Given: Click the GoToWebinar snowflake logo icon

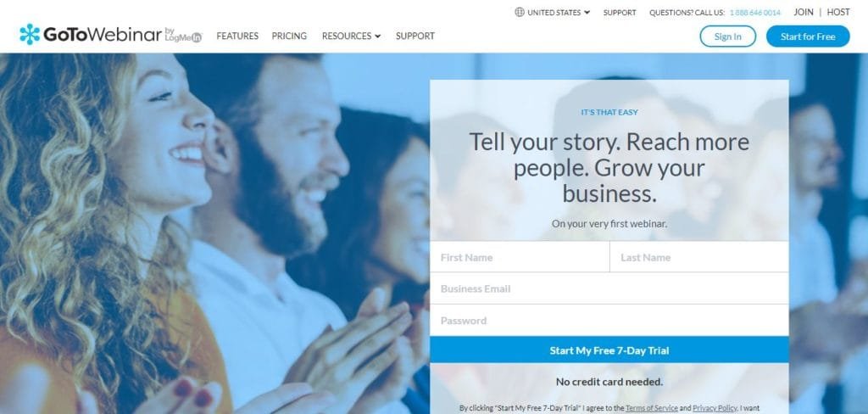Looking at the screenshot, I should pos(30,35).
